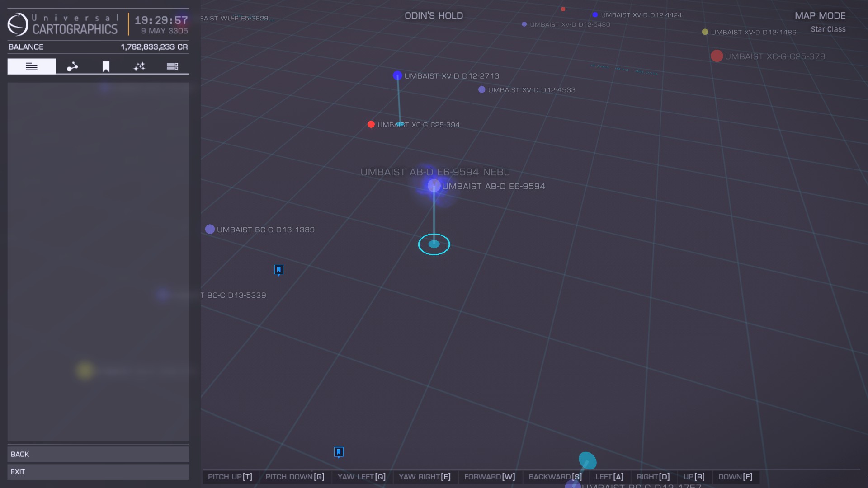Click UP [R] control
This screenshot has width=868, height=488.
(x=694, y=477)
